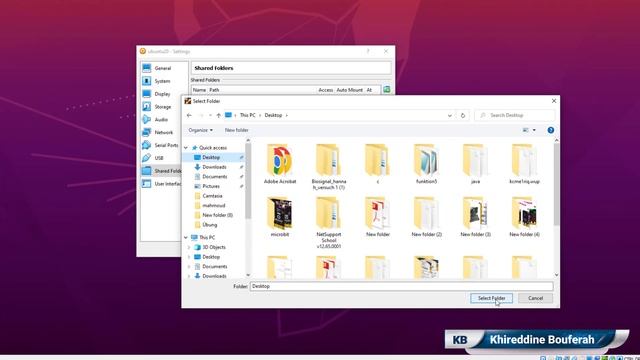The height and width of the screenshot is (360, 640).
Task: Open General section in Settings window
Action: coord(163,68)
